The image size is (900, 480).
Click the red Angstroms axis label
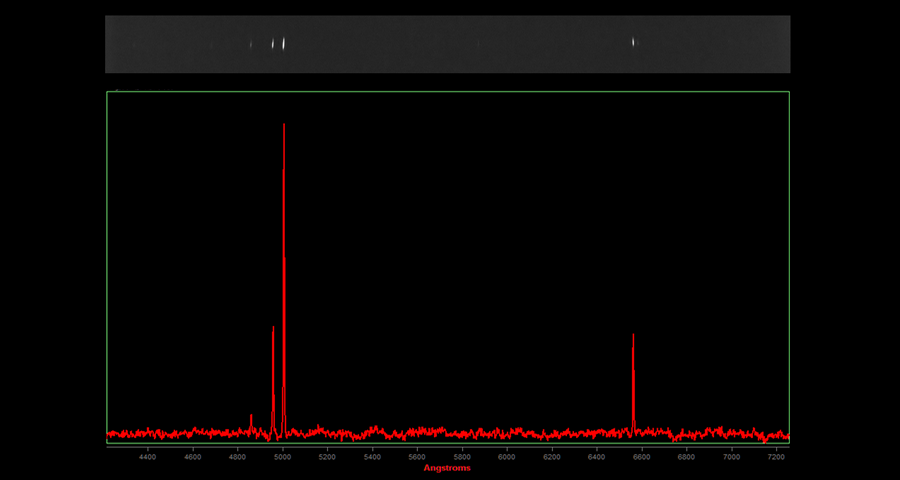point(446,468)
